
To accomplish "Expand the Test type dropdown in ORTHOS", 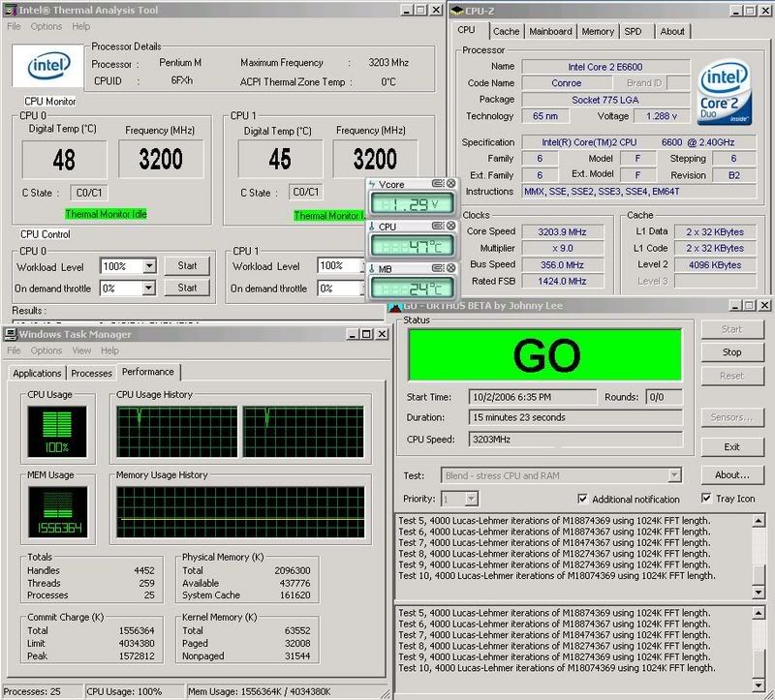I will click(674, 475).
